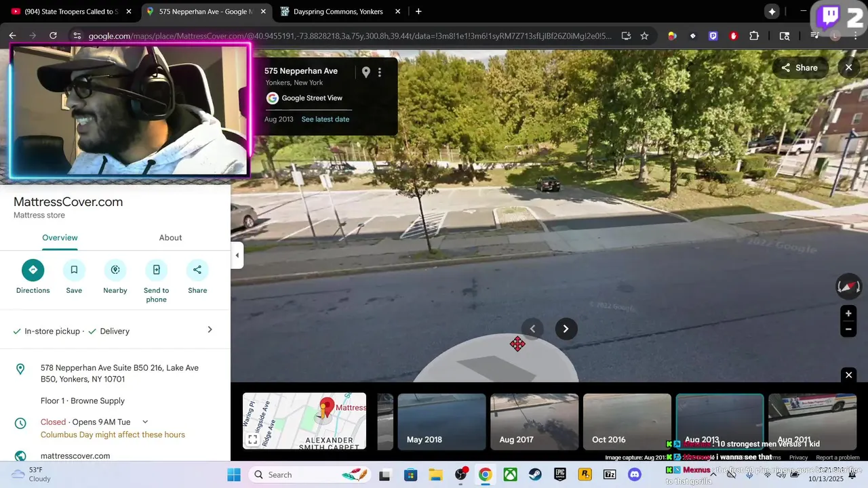
Task: Save this place with bookmark icon
Action: (x=74, y=270)
